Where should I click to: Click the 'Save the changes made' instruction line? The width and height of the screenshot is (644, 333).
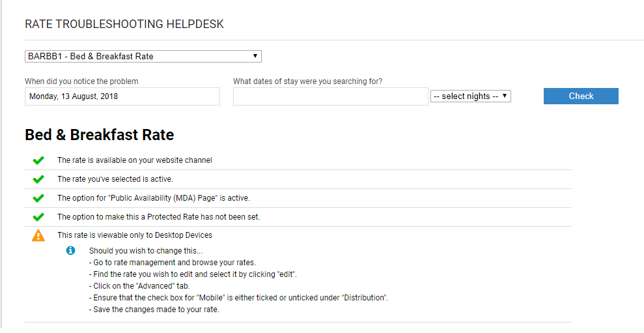(x=154, y=310)
